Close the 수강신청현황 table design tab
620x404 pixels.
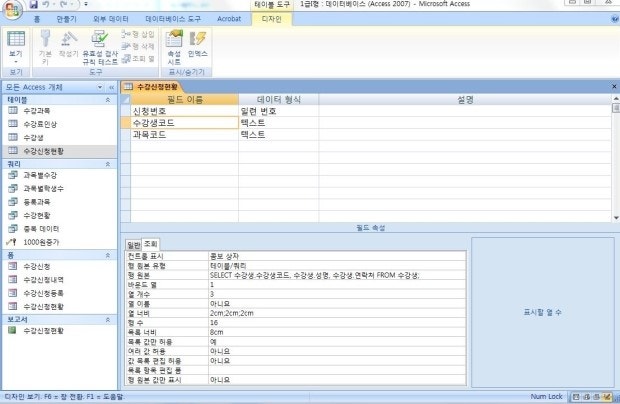pyautogui.click(x=612, y=88)
